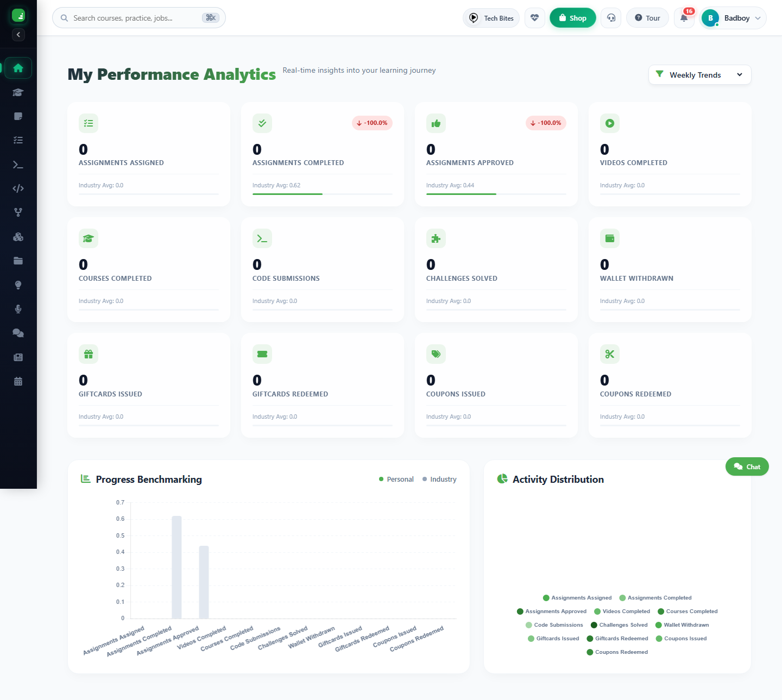Open the calendar icon in sidebar
This screenshot has width=782, height=700.
[18, 381]
